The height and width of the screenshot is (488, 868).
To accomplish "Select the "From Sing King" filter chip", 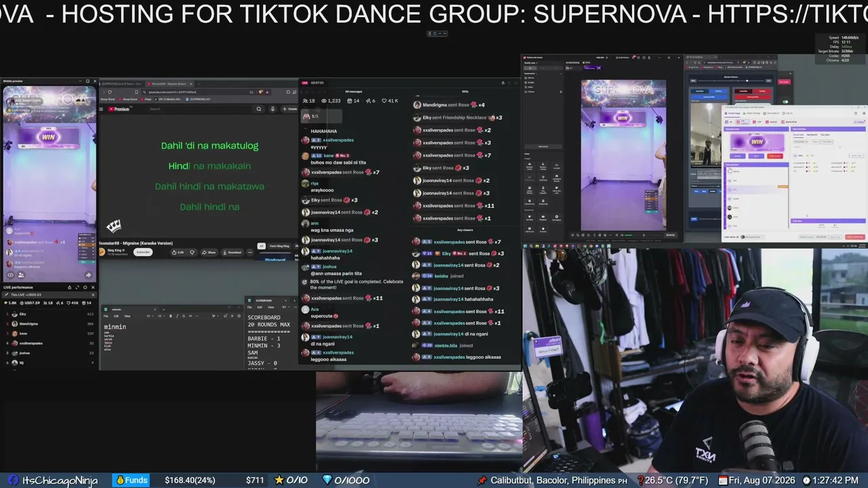I will (x=279, y=246).
